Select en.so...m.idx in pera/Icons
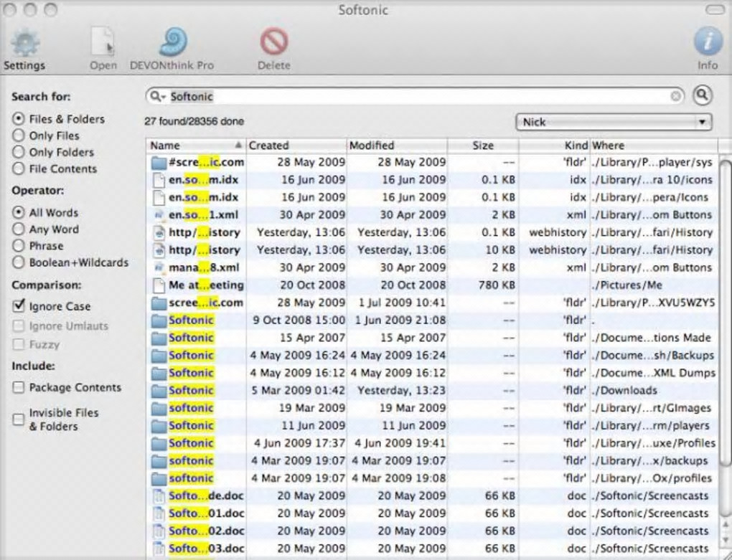Viewport: 732px width, 560px height. [x=432, y=198]
